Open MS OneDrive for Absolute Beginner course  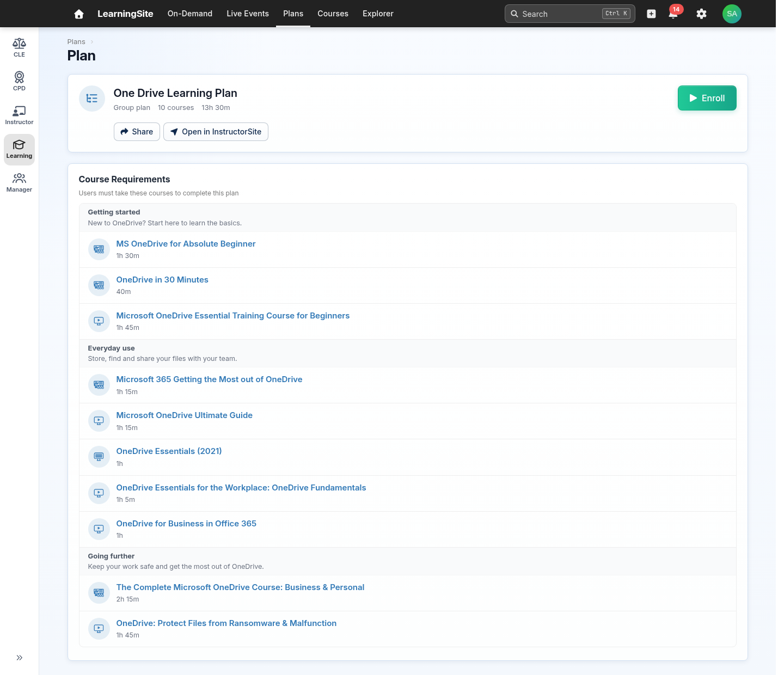186,244
